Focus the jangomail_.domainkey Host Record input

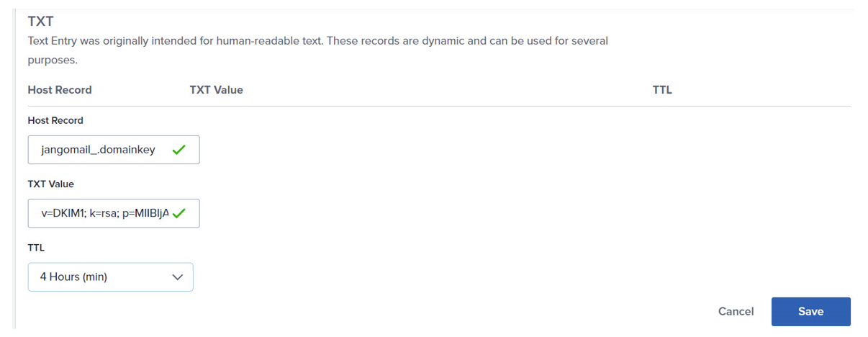tap(114, 150)
